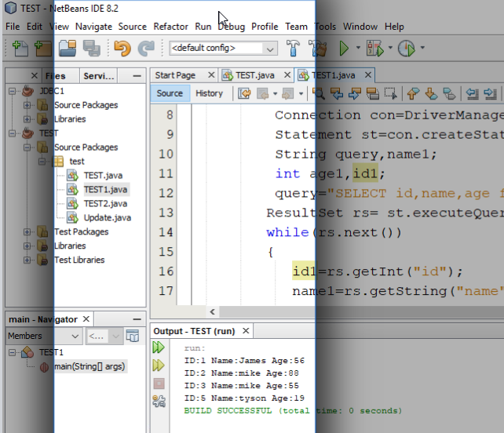Switch editor to History view
The image size is (504, 433).
pyautogui.click(x=209, y=93)
